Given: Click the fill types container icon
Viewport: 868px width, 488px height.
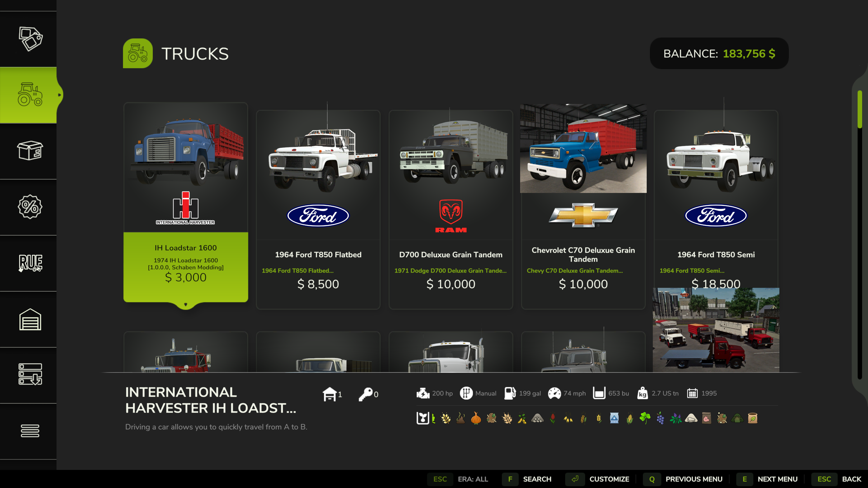Looking at the screenshot, I should [x=423, y=418].
